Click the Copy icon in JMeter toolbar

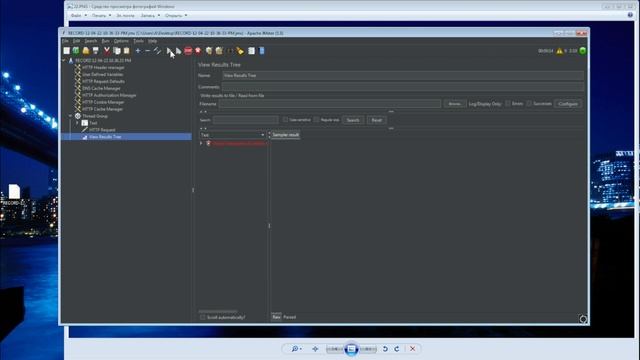click(x=117, y=51)
